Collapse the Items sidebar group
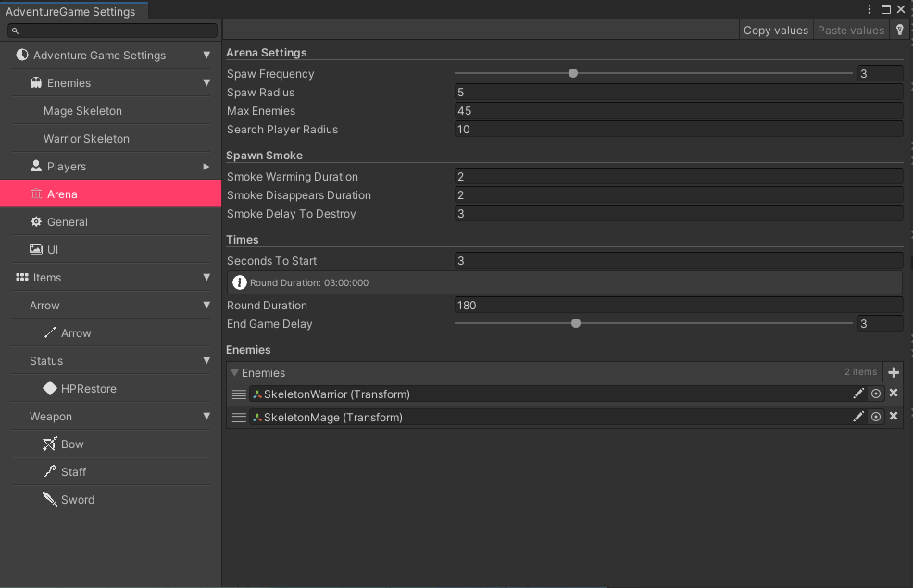This screenshot has height=588, width=913. pos(206,277)
